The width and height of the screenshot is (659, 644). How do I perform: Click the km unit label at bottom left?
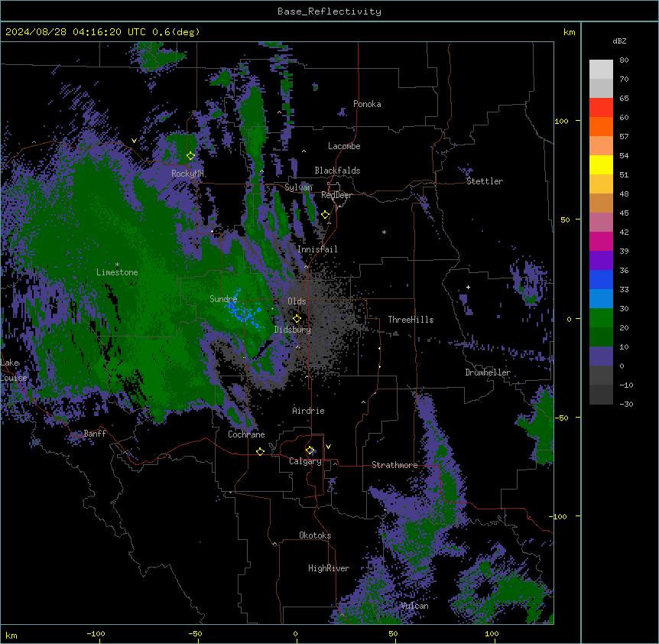11,635
